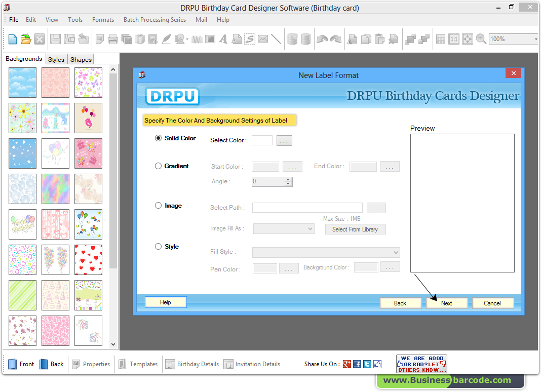This screenshot has height=392, width=541.
Task: Click the thumbs-up like icon
Action: point(377,364)
